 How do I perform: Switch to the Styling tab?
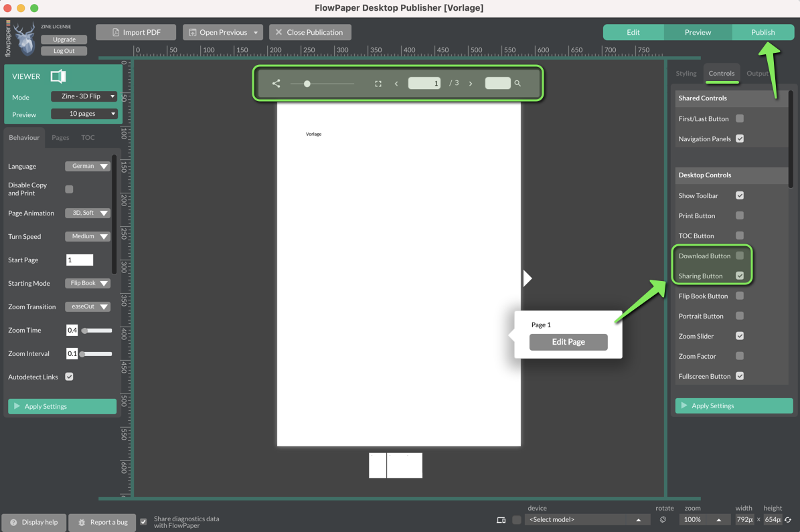pos(686,74)
